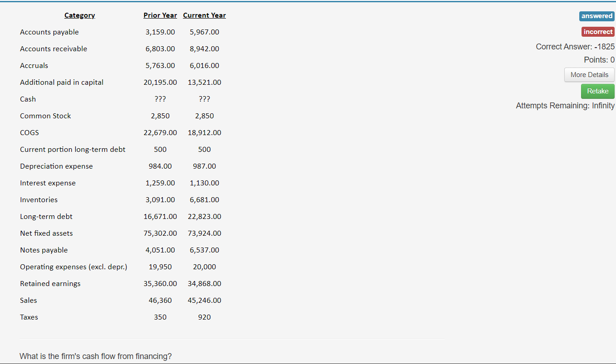The height and width of the screenshot is (364, 616).
Task: Select the Accounts payable row label
Action: click(x=49, y=32)
